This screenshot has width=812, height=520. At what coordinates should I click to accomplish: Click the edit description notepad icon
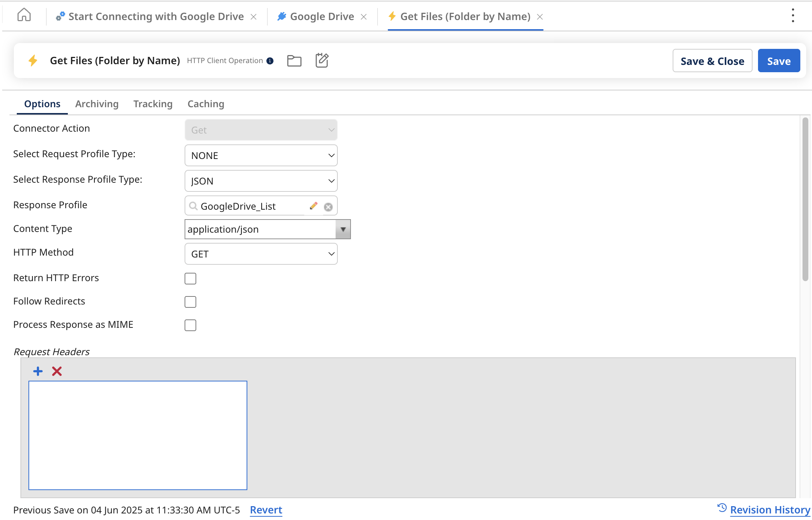point(322,61)
